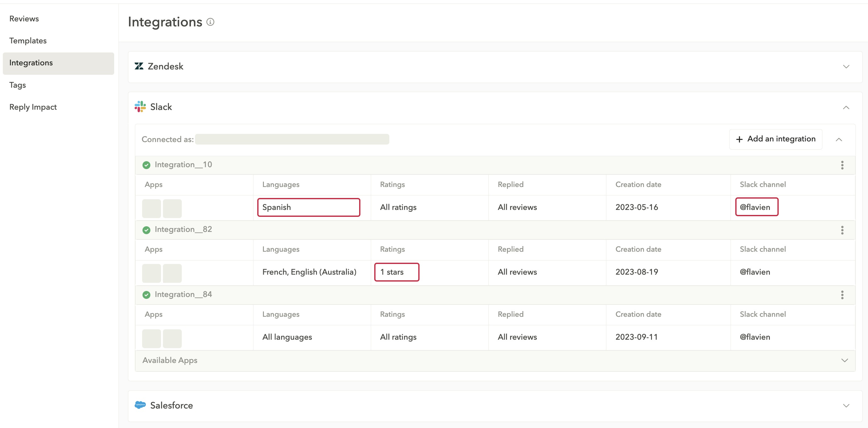The height and width of the screenshot is (428, 868).
Task: Open Reply Impact from the sidebar
Action: tap(33, 107)
